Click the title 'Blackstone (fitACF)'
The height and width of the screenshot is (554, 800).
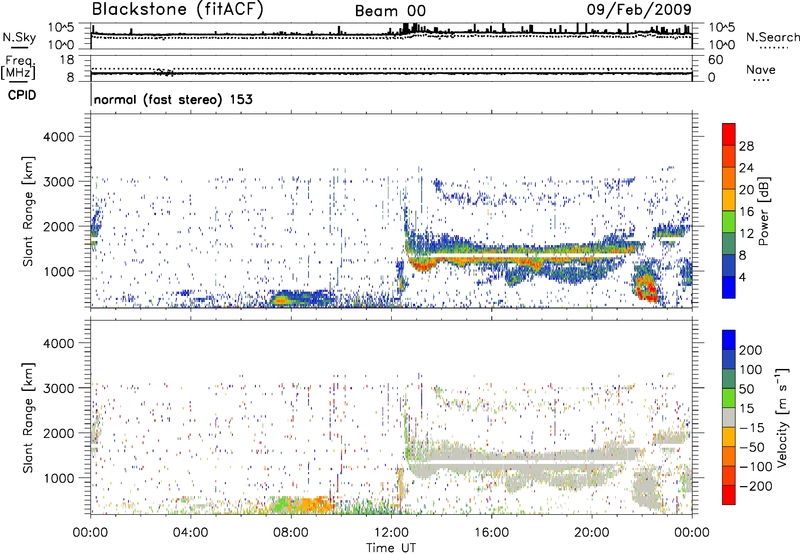click(x=178, y=10)
